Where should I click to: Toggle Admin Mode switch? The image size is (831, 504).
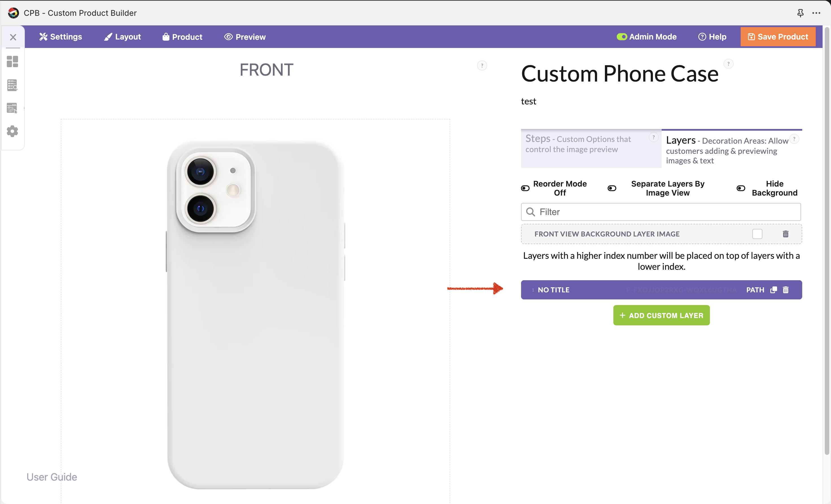tap(622, 37)
